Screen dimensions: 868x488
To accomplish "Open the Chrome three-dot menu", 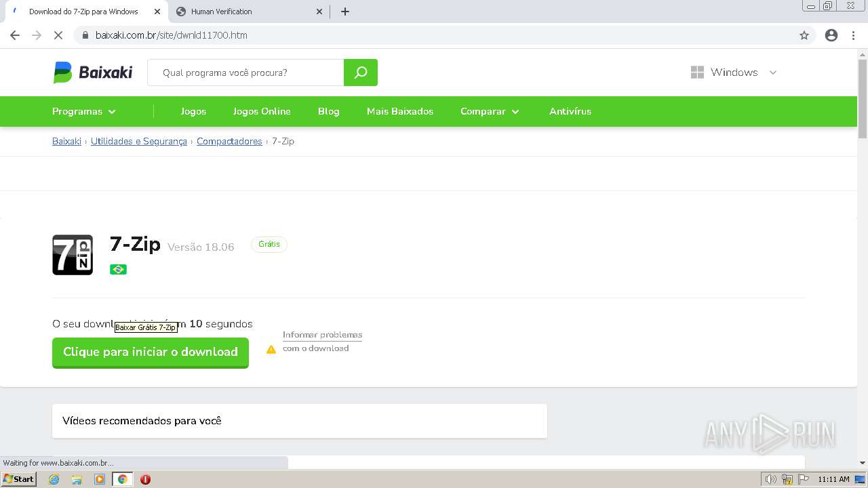I will 853,35.
